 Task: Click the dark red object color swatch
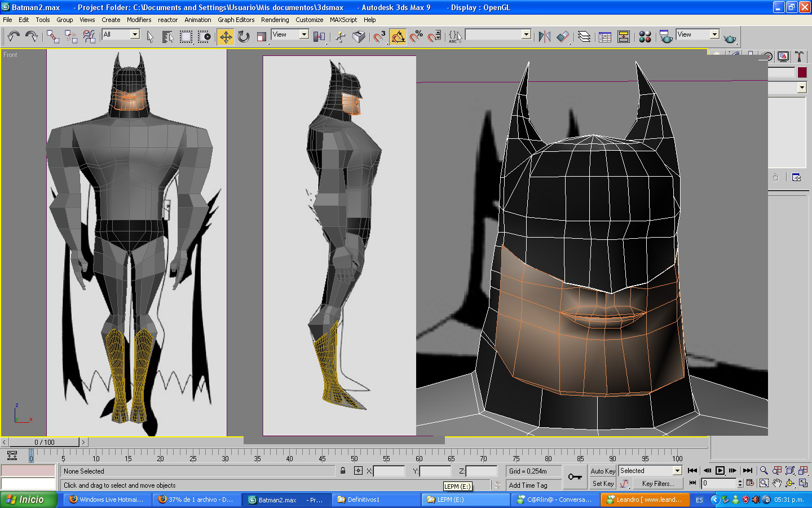pyautogui.click(x=802, y=72)
